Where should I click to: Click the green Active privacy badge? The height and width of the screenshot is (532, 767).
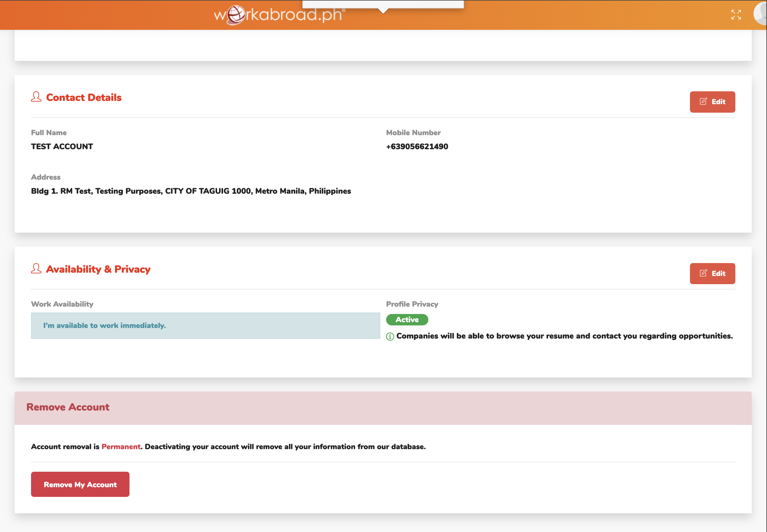pos(407,320)
